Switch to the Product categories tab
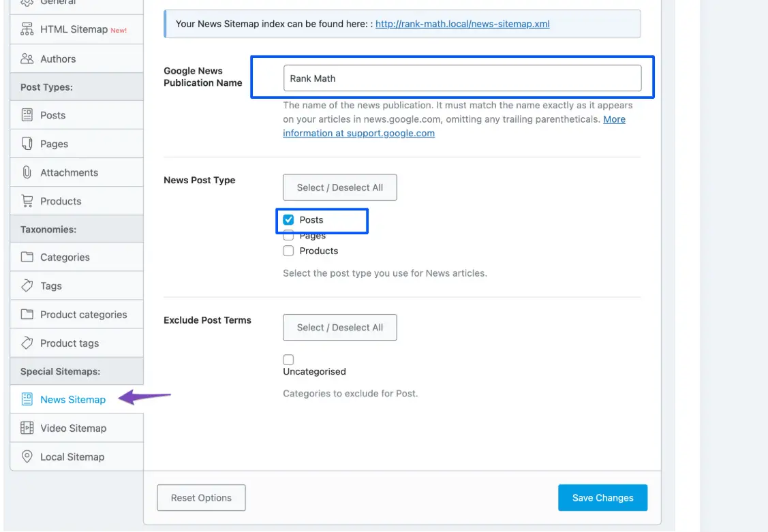 pyautogui.click(x=77, y=314)
